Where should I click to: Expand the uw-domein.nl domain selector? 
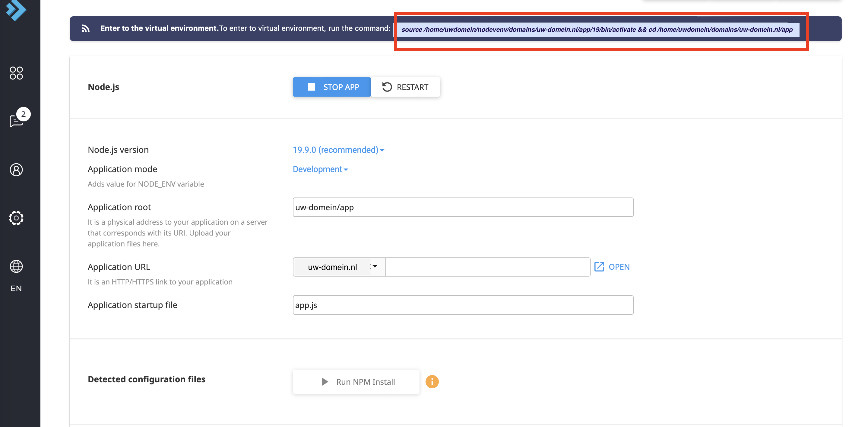click(x=339, y=267)
